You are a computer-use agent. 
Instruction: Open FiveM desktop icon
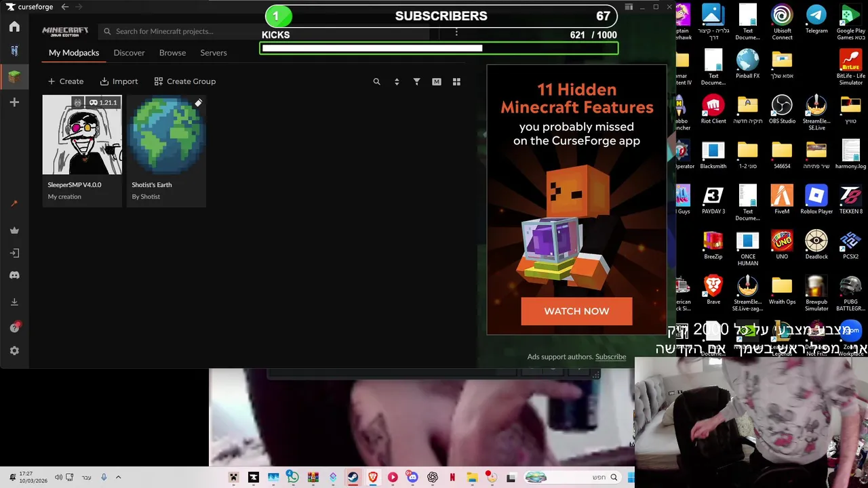tap(782, 200)
